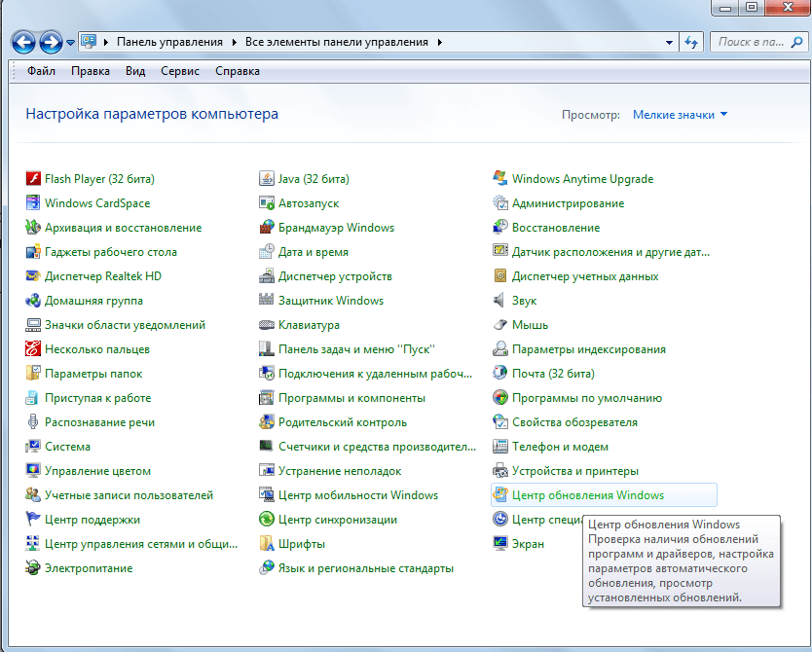Click the Параметры папок icon
The width and height of the screenshot is (812, 652).
point(33,373)
